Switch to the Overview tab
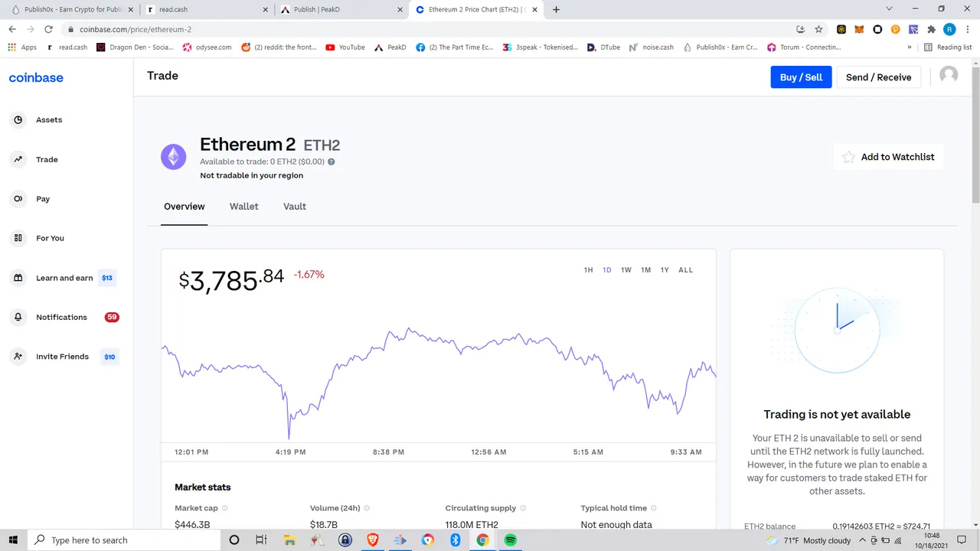The height and width of the screenshot is (551, 980). [185, 207]
